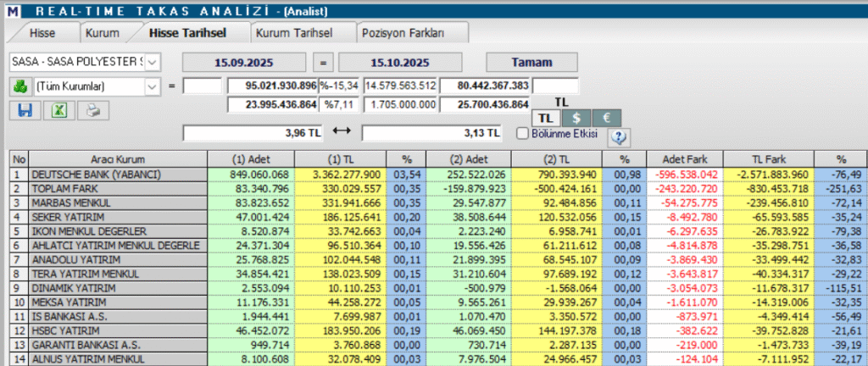The width and height of the screenshot is (868, 366).
Task: Sort by (2) TL column header
Action: (558, 159)
